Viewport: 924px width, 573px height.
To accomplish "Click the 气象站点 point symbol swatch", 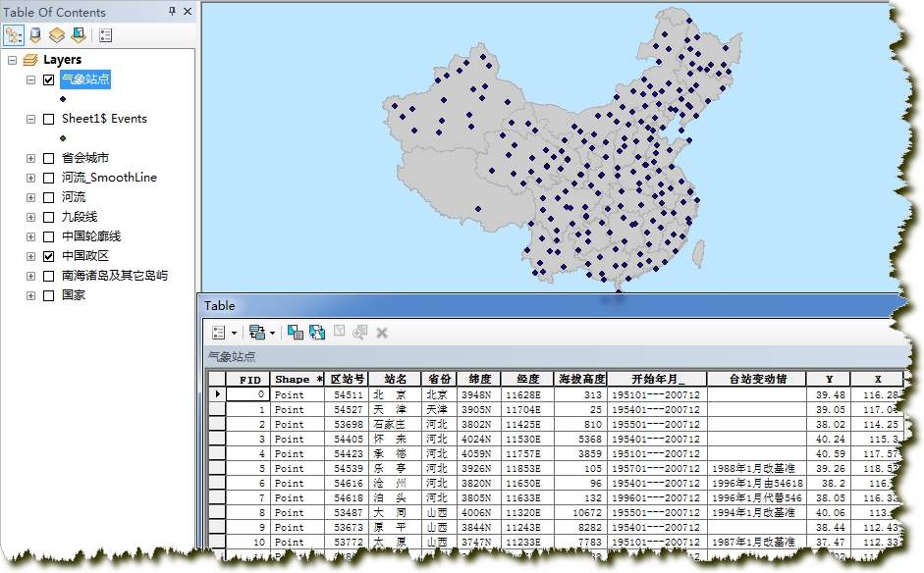I will [63, 99].
